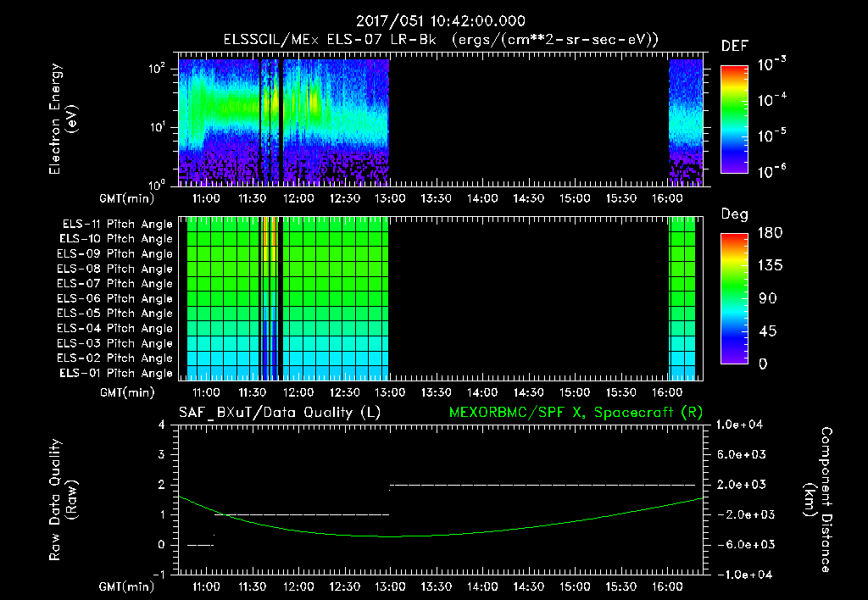Click the 2.0e+03 distance tick label
This screenshot has height=600, width=868.
(x=741, y=485)
